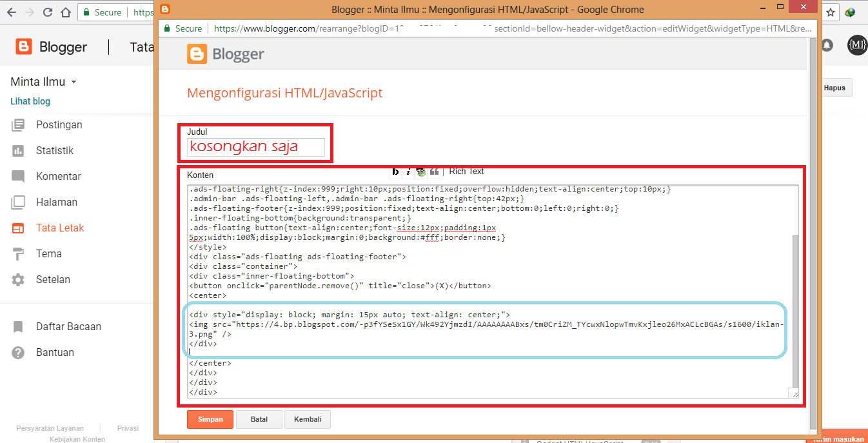Screen dimensions: 868x443
Task: Click the notifications bell icon
Action: 826,45
